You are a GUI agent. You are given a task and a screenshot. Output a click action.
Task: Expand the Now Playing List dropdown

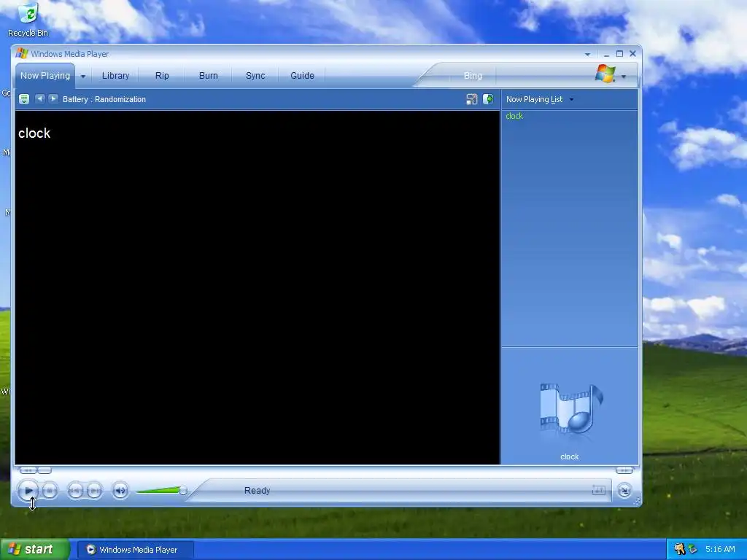(x=572, y=99)
